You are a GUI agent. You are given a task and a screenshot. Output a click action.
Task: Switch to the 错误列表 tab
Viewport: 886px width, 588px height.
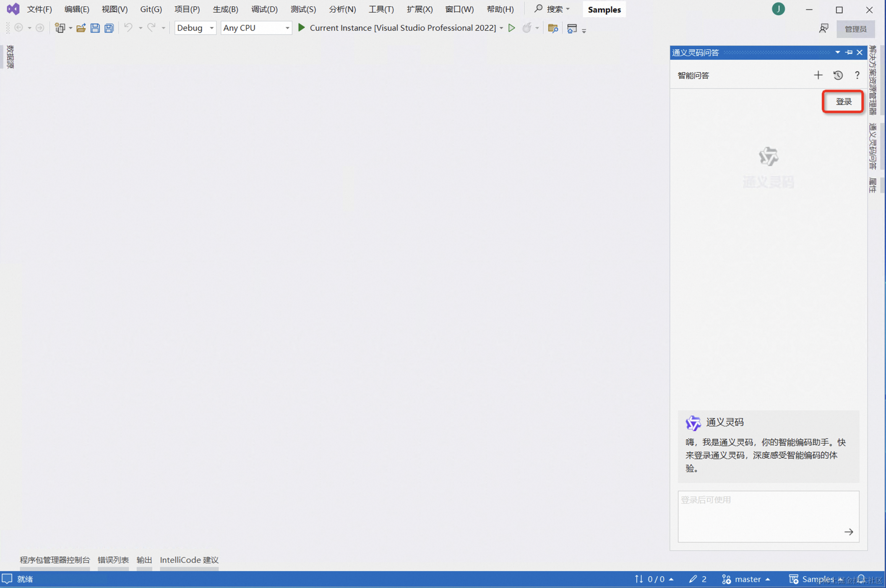(x=113, y=560)
